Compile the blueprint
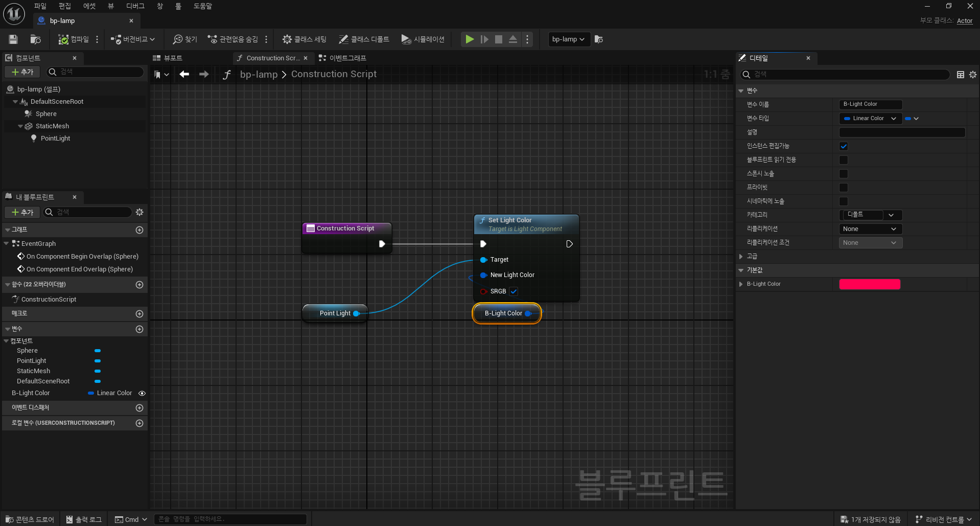The height and width of the screenshot is (526, 980). pos(74,39)
